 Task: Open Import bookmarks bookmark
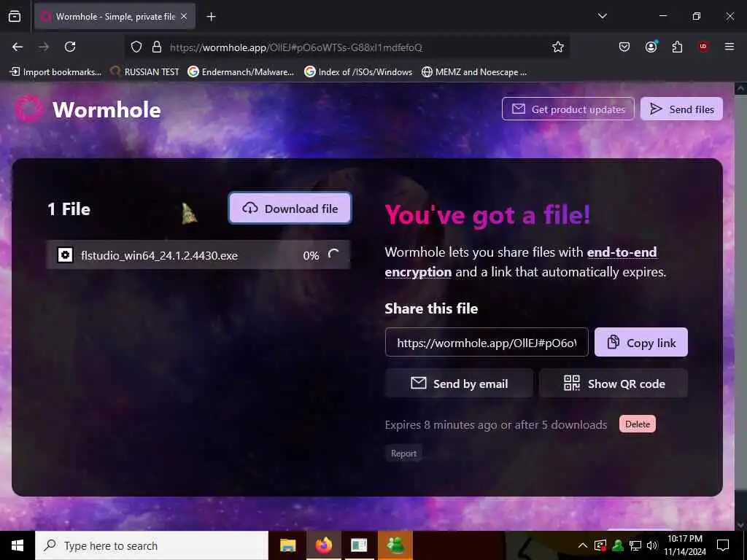coord(55,72)
